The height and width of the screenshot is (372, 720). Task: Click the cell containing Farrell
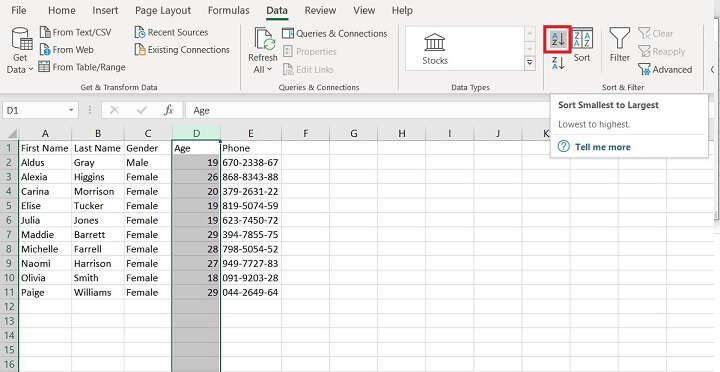(98, 249)
